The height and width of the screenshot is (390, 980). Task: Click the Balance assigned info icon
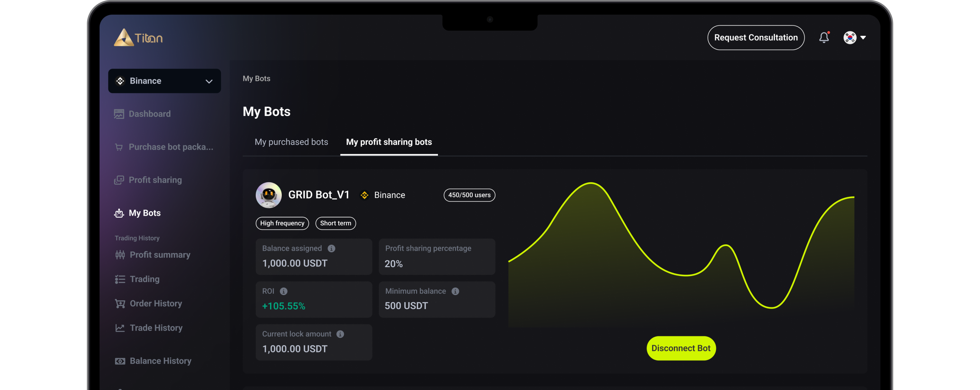coord(331,248)
